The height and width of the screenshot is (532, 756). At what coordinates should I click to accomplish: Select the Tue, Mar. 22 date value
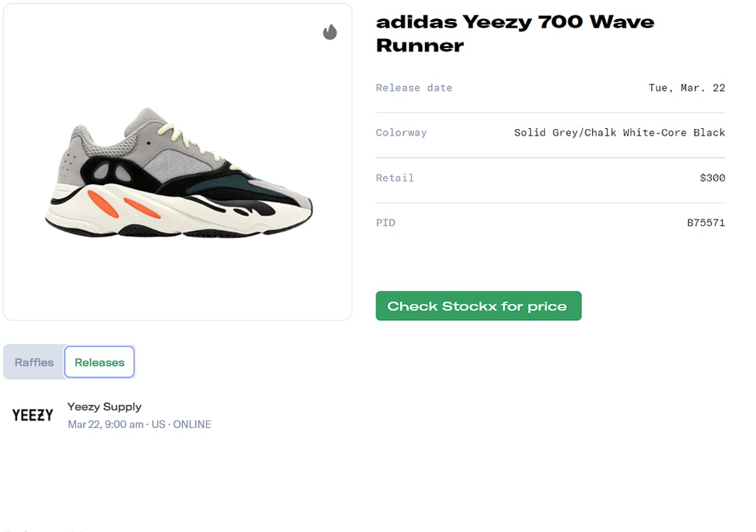tap(687, 87)
